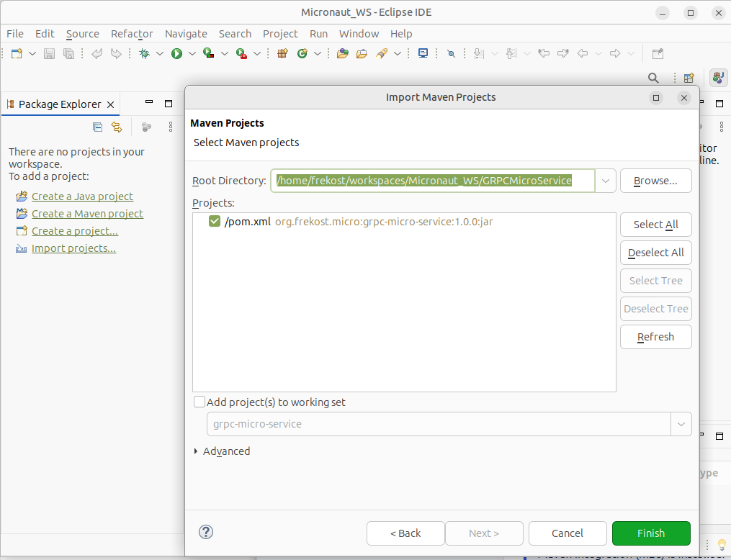Image resolution: width=731 pixels, height=560 pixels.
Task: Click the Browse... button
Action: tap(655, 181)
